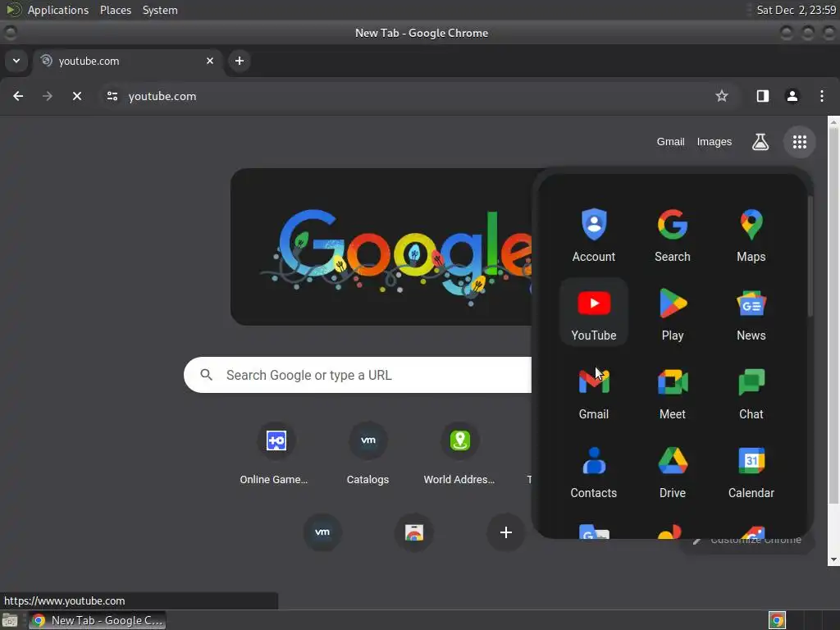Open Google Chat app icon
This screenshot has width=840, height=630.
pyautogui.click(x=751, y=392)
